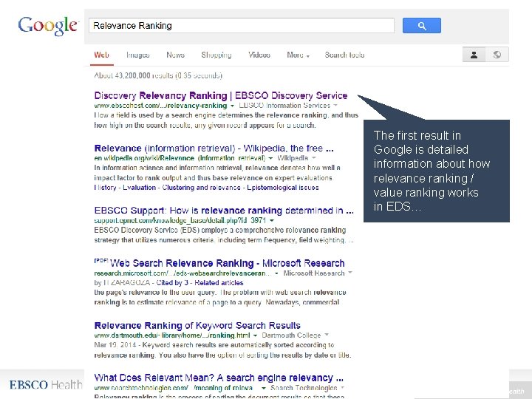The height and width of the screenshot is (399, 532).
Task: Open Epistemological issues sitelink
Action: 282,188
